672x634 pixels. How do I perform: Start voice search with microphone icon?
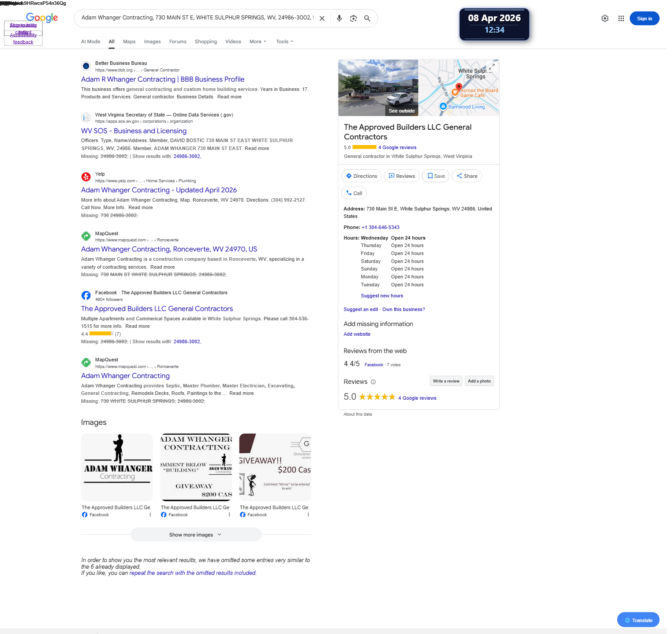click(339, 19)
